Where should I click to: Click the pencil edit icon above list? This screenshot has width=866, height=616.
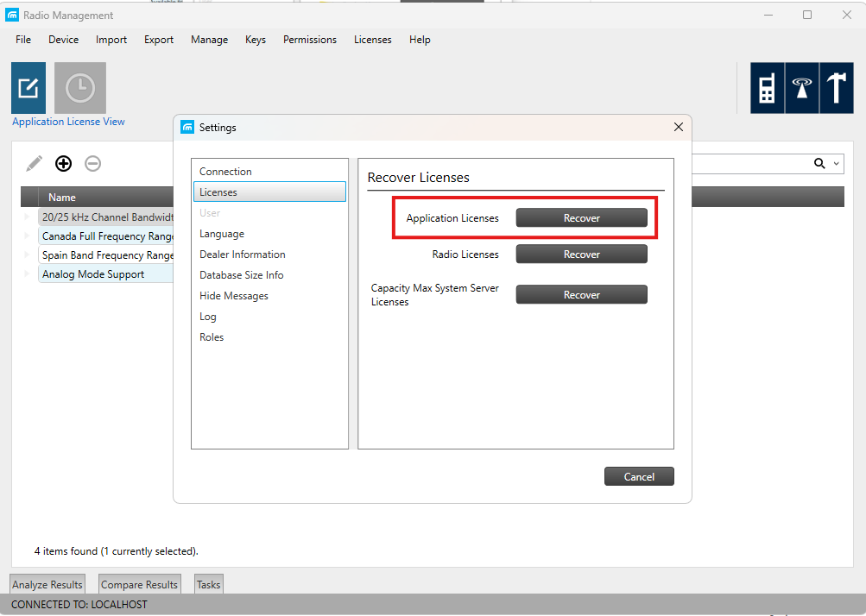point(35,163)
